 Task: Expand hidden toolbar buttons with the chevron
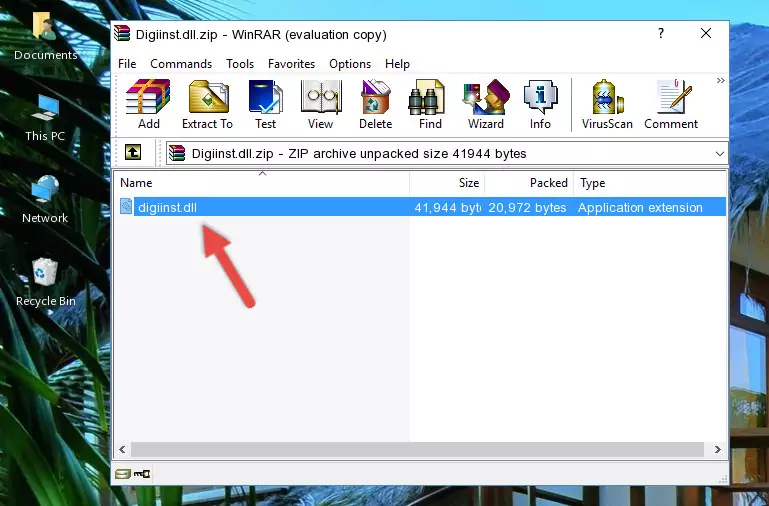[x=720, y=81]
